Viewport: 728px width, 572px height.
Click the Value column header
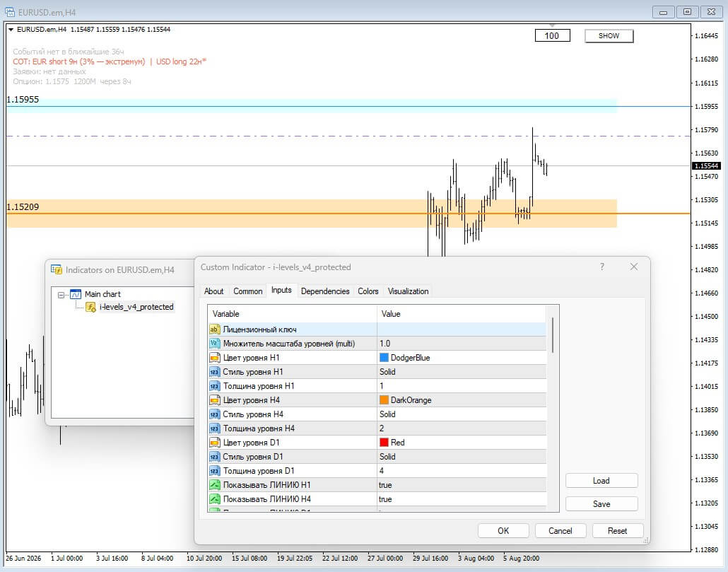pos(462,314)
